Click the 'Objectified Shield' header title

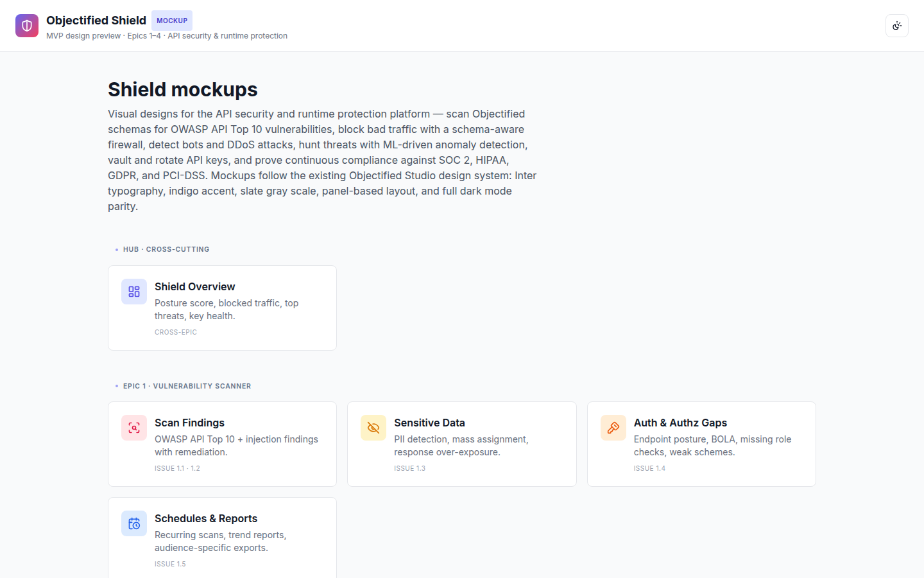coord(96,21)
